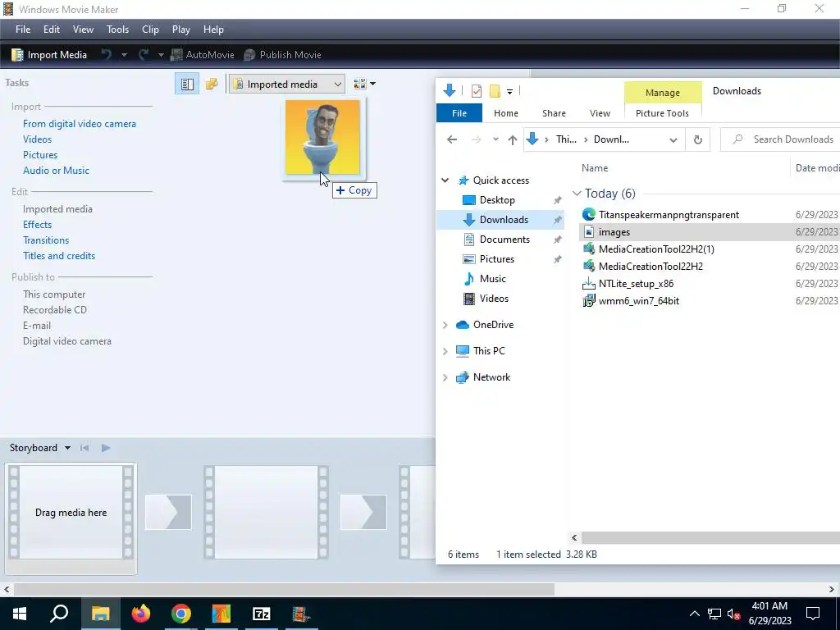Collapse the Quick access tree node
The height and width of the screenshot is (630, 840).
(445, 180)
